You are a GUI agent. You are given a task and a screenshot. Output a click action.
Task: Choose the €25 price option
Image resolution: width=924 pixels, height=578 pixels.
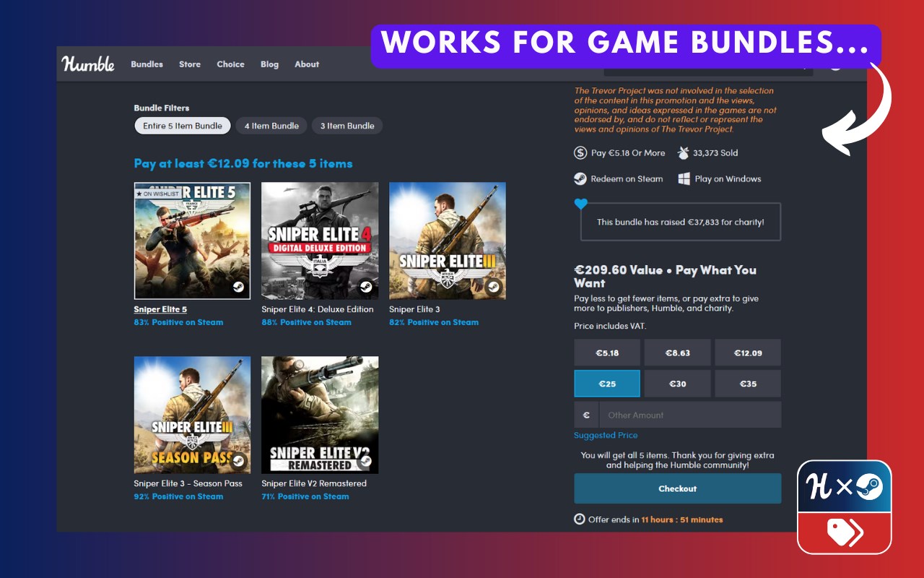tap(607, 384)
